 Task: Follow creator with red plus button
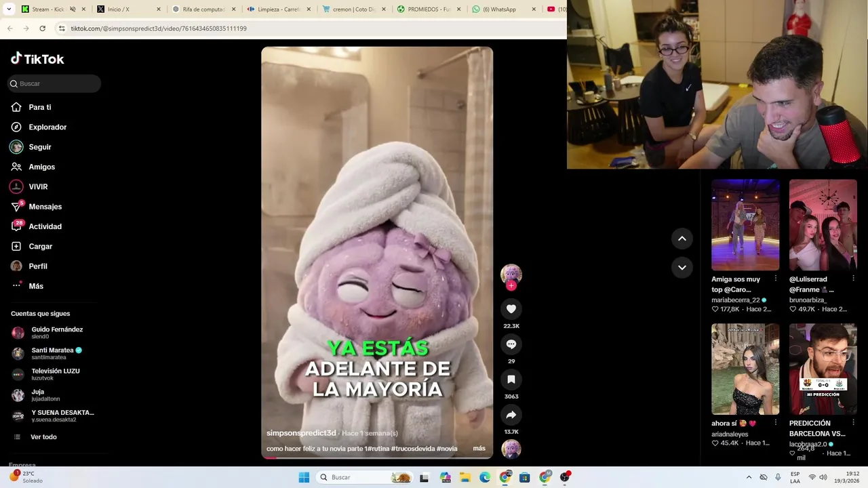[511, 285]
